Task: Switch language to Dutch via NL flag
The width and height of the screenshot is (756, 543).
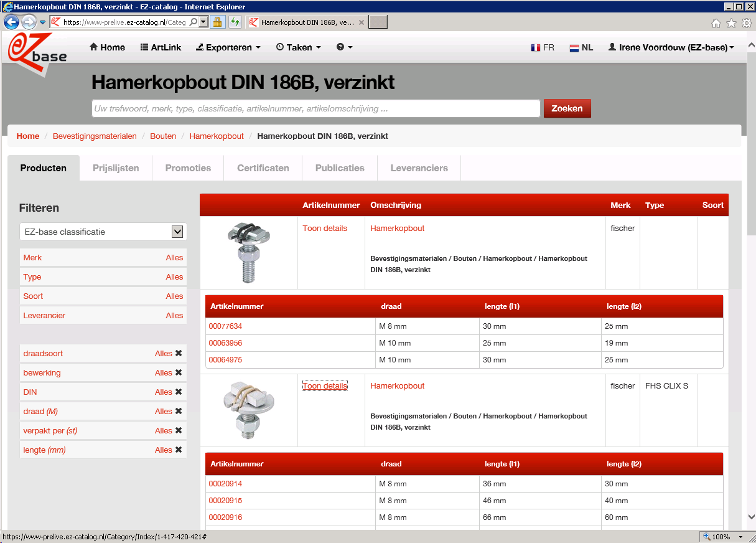Action: tap(581, 47)
